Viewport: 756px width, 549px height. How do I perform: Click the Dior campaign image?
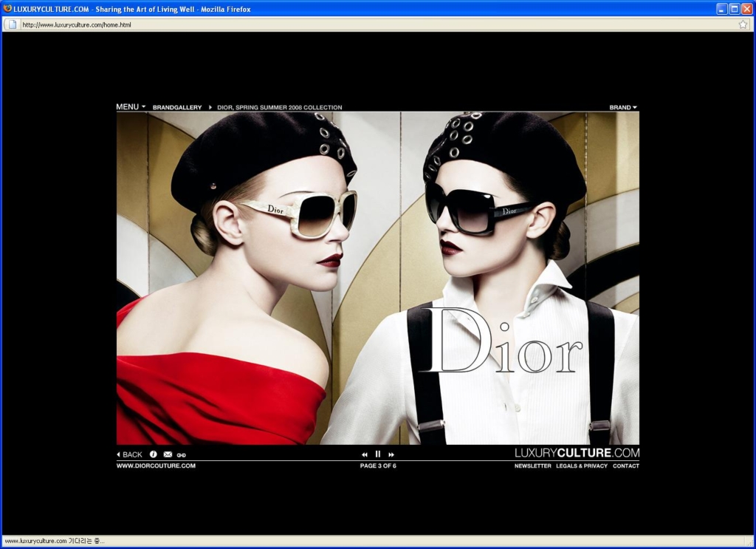pyautogui.click(x=377, y=278)
